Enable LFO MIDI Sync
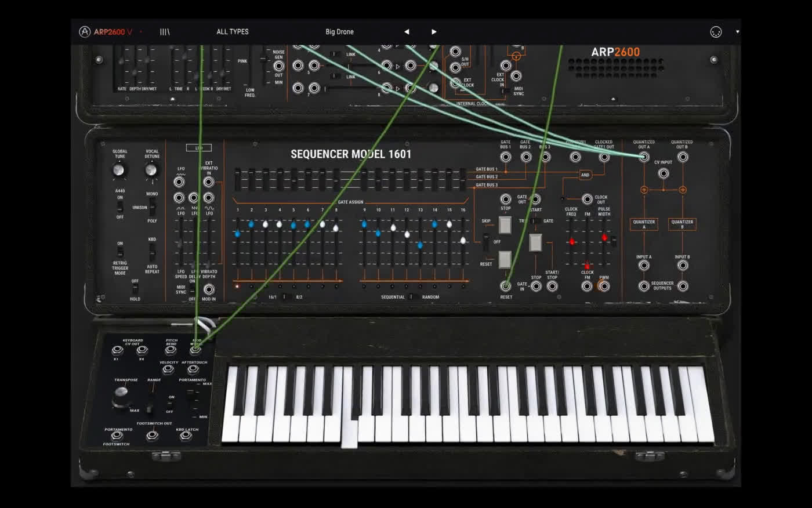 point(193,289)
